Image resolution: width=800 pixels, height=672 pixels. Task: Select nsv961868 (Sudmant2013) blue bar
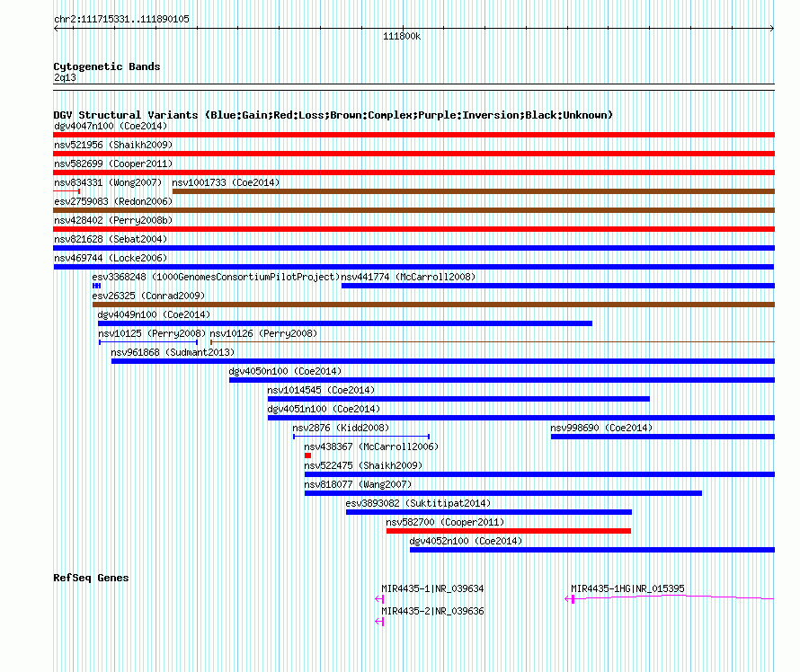pyautogui.click(x=443, y=361)
